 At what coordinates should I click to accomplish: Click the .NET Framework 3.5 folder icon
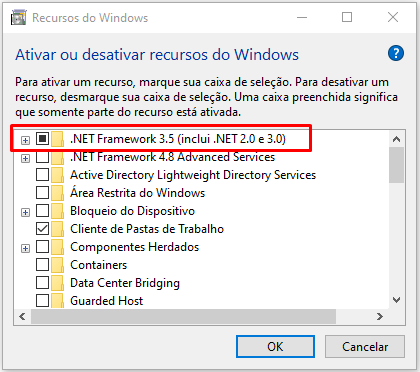(x=58, y=139)
